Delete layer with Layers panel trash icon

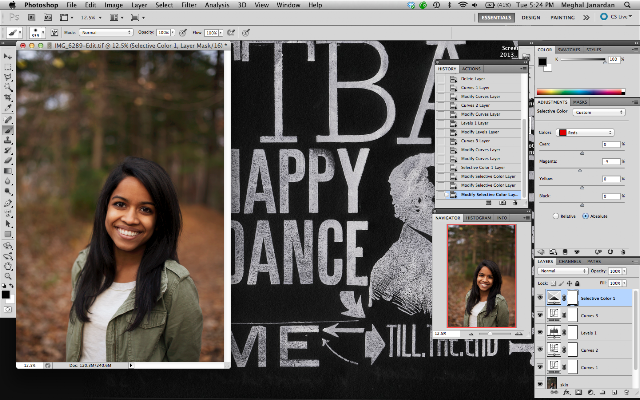[x=627, y=392]
